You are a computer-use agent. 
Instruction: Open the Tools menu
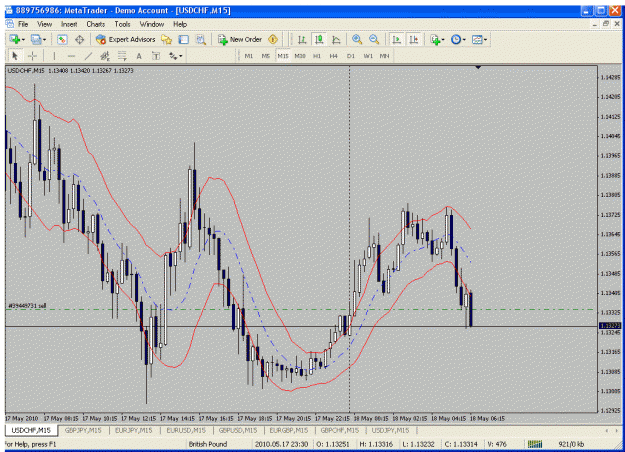pos(122,24)
